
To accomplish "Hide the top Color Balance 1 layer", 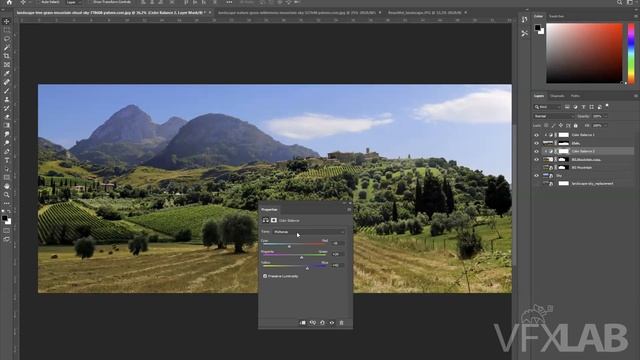I will [x=536, y=135].
